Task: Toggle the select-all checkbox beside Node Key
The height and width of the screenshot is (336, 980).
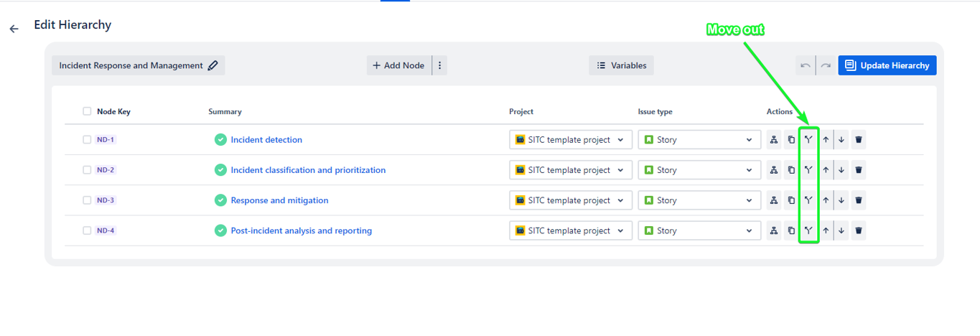Action: click(87, 111)
